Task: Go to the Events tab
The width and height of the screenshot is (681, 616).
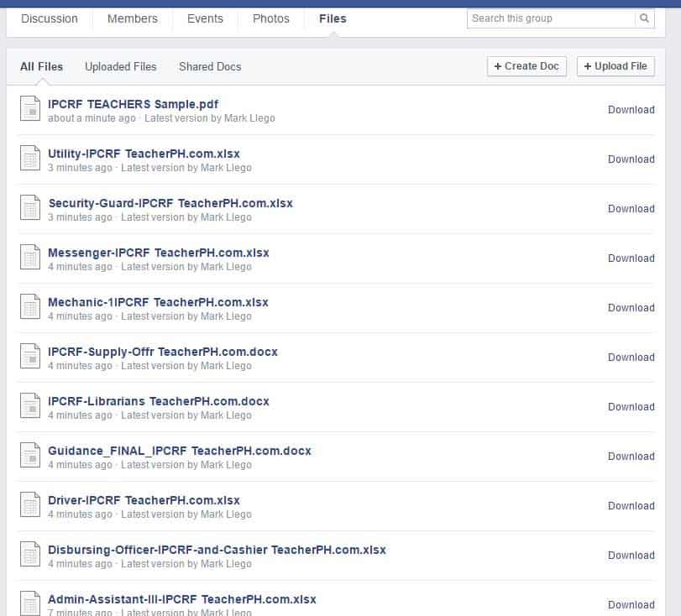Action: [x=205, y=18]
